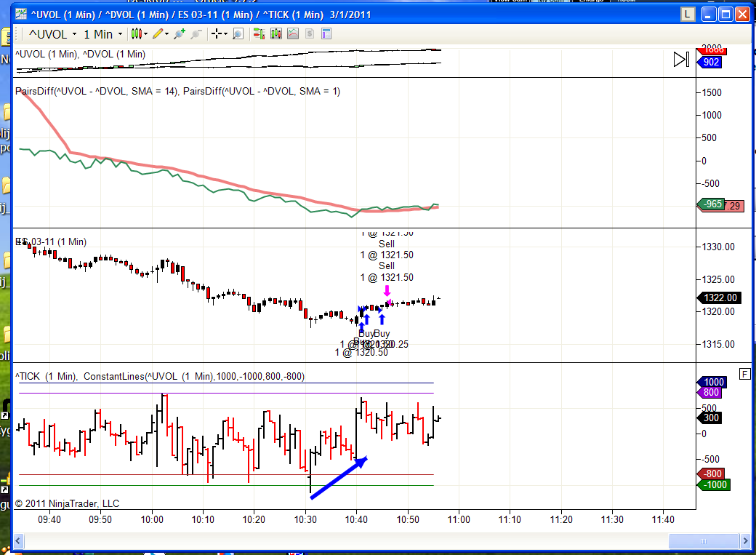
Task: Click the 1 @ 1320.50 buy label
Action: [x=361, y=352]
